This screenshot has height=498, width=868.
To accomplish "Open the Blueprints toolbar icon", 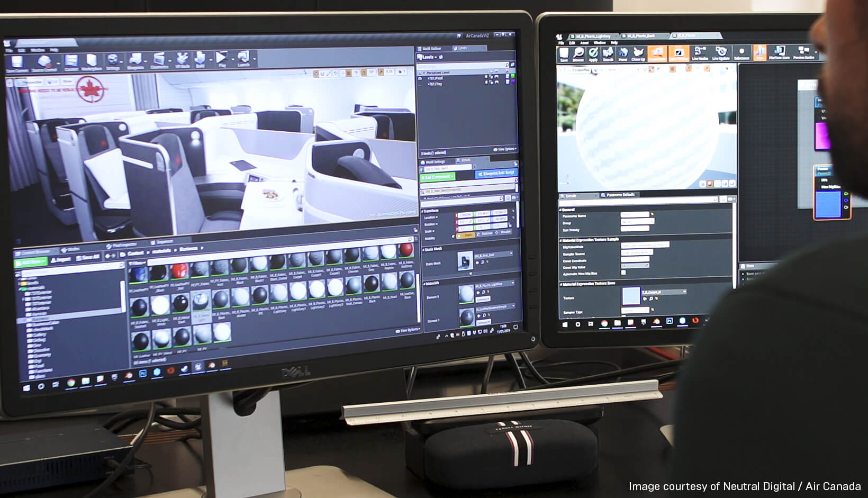I will (x=135, y=61).
